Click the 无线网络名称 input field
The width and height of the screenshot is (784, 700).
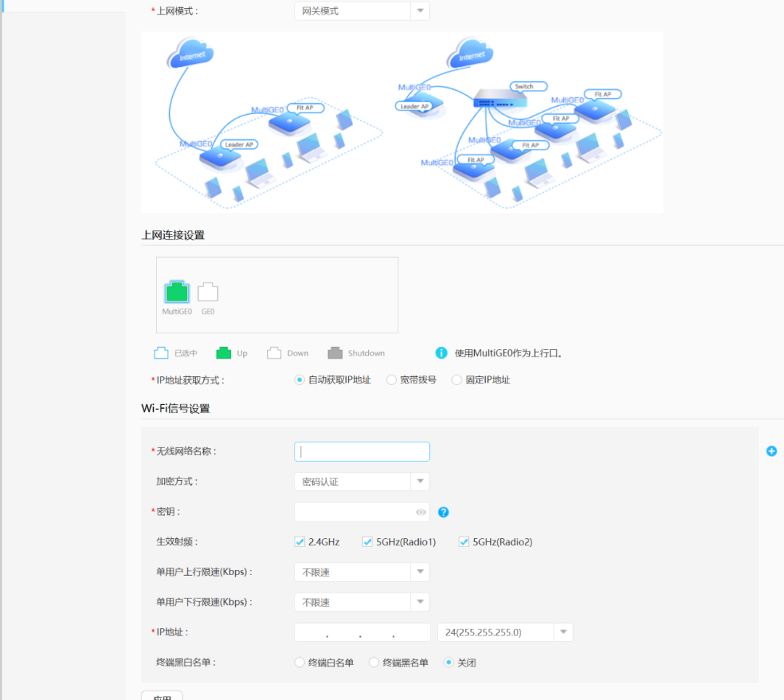point(362,452)
